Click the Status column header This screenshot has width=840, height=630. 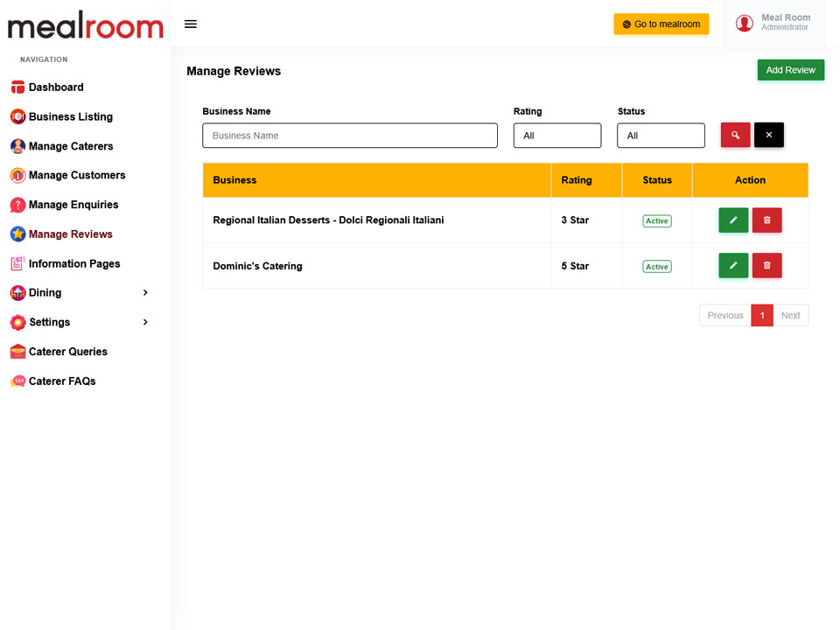pyautogui.click(x=657, y=180)
